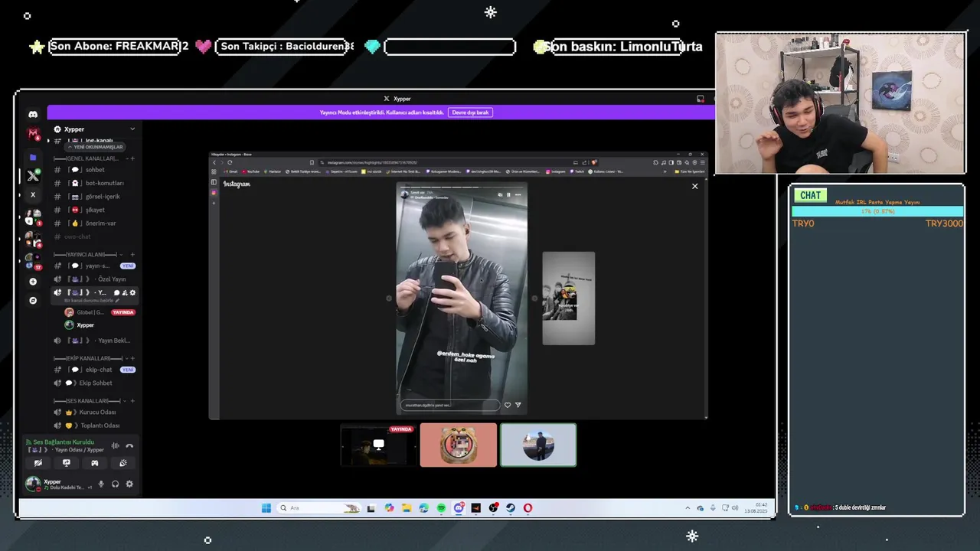Open the X server icon in Discord
Image resolution: width=980 pixels, height=551 pixels.
tap(33, 176)
